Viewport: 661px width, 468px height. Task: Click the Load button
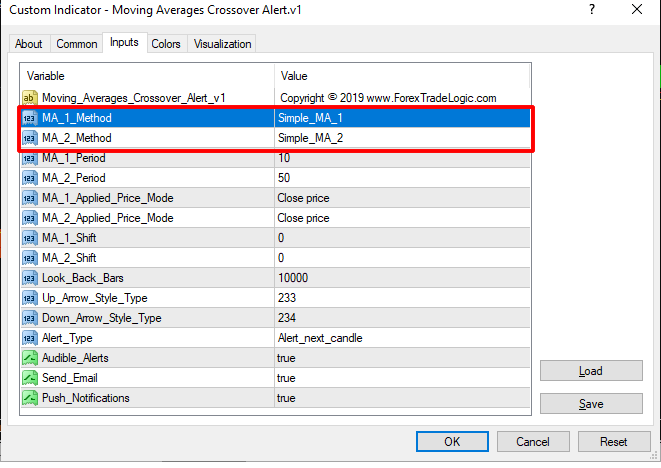590,371
